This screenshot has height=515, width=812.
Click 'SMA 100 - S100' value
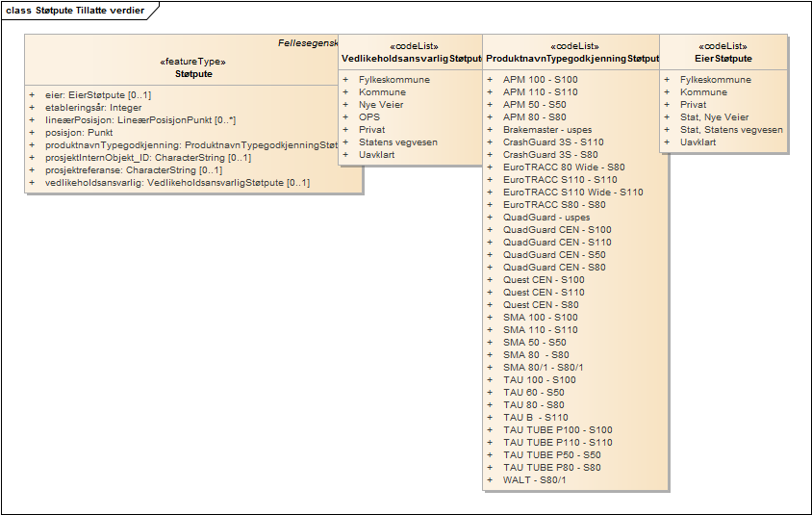click(x=540, y=317)
